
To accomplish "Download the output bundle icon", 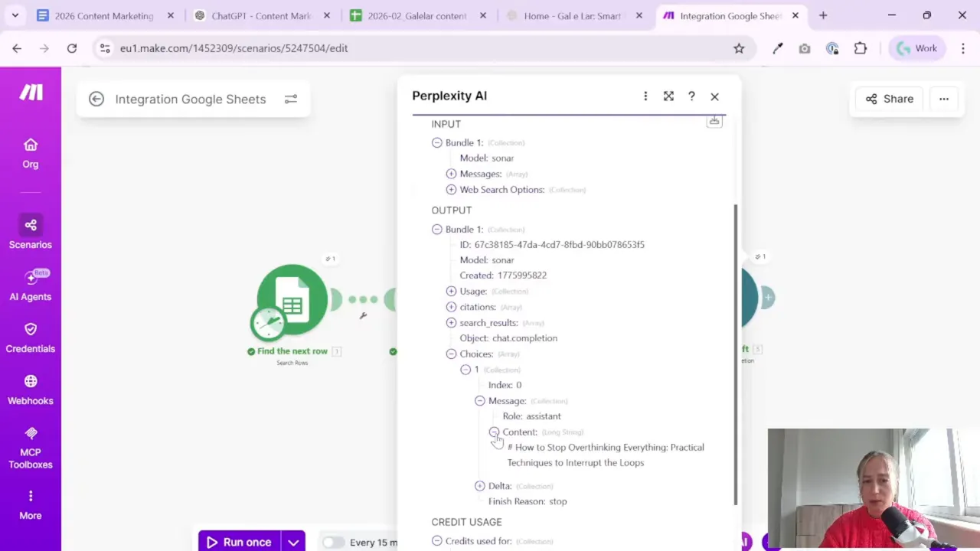I will (x=714, y=121).
